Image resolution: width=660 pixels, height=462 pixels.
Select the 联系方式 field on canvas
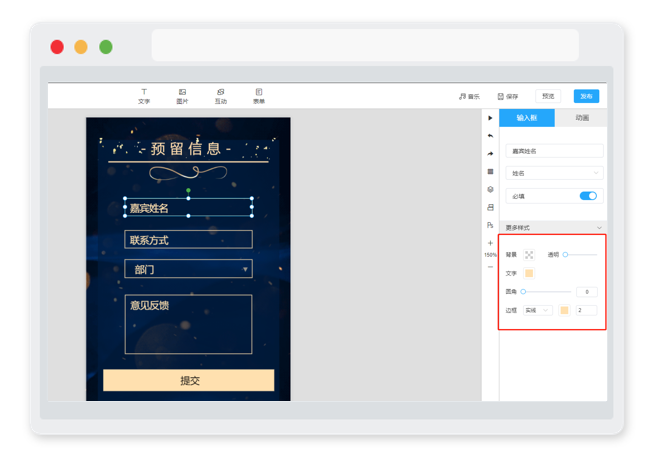click(189, 239)
